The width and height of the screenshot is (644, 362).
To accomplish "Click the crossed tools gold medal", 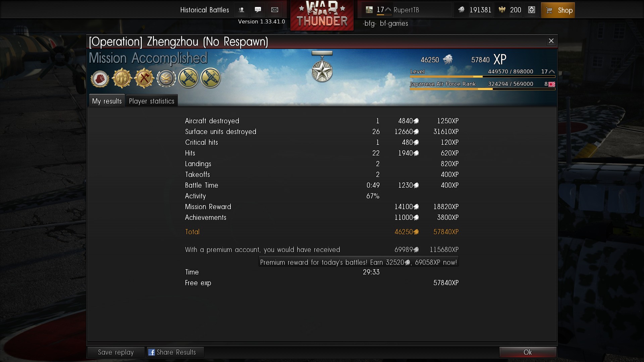I will click(x=144, y=78).
